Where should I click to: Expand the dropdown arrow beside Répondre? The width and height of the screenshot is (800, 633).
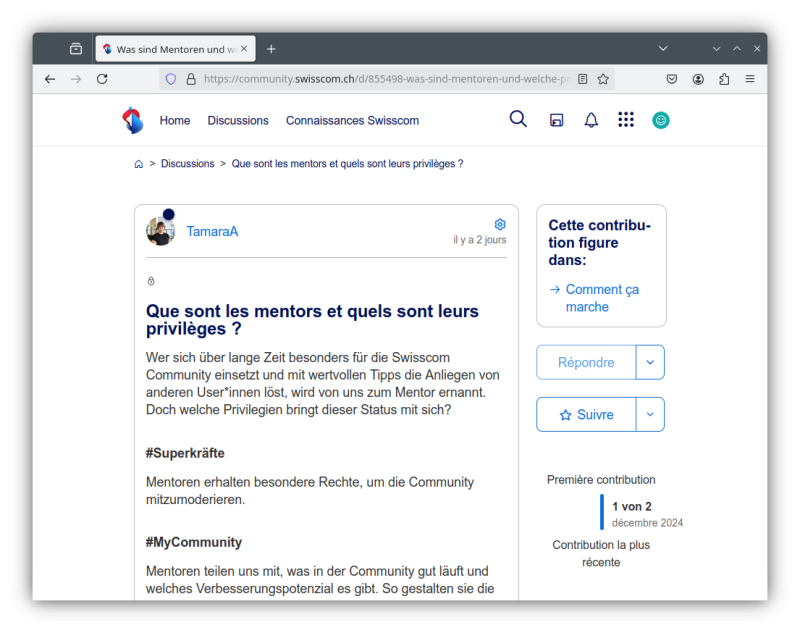650,362
